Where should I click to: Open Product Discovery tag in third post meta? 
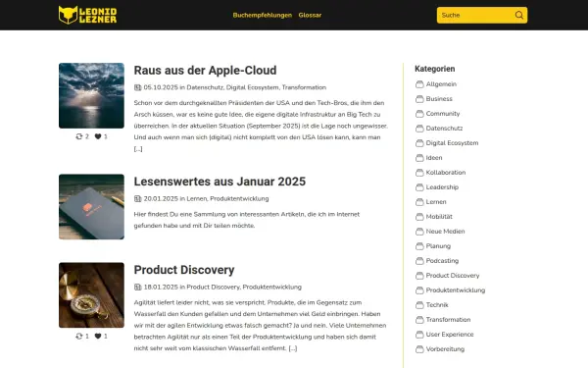pyautogui.click(x=213, y=287)
